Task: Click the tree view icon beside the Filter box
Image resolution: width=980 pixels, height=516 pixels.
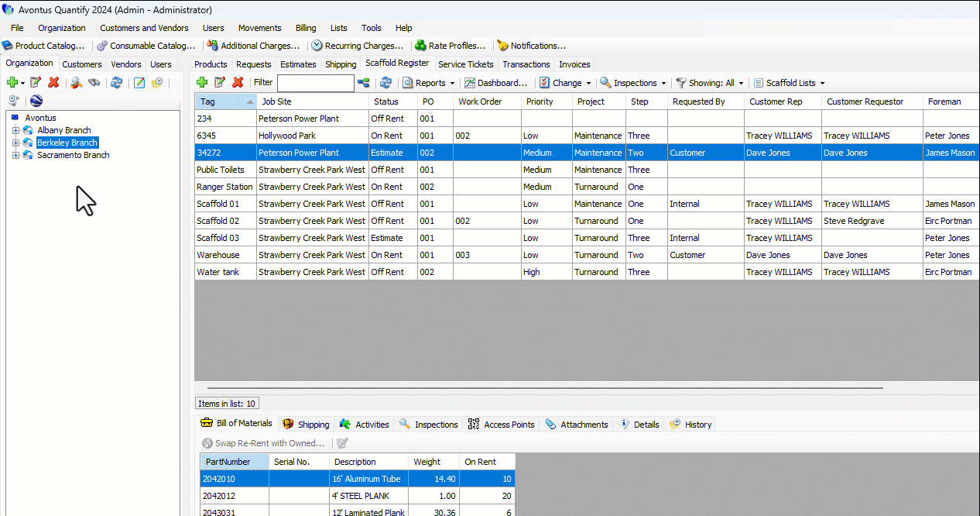Action: [x=363, y=83]
